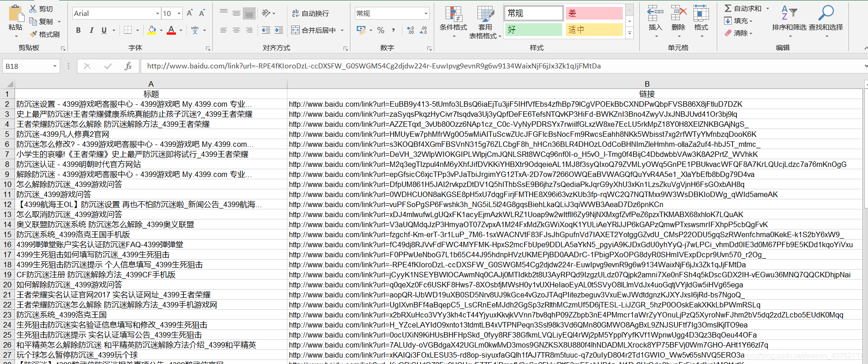Apply the percent style icon
The image size is (868, 364).
[381, 30]
